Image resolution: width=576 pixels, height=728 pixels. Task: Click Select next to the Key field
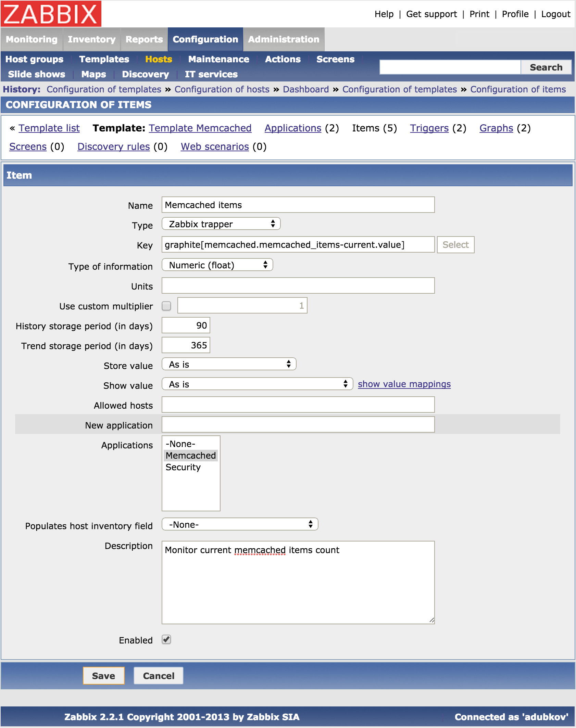(x=455, y=244)
